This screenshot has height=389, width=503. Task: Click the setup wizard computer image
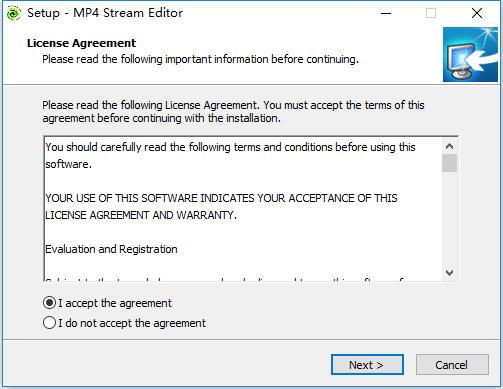(x=470, y=55)
